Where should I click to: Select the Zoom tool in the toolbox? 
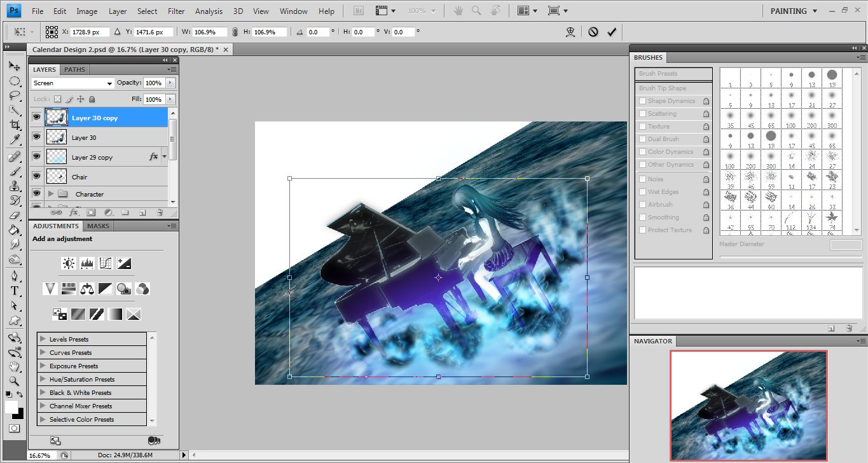14,381
